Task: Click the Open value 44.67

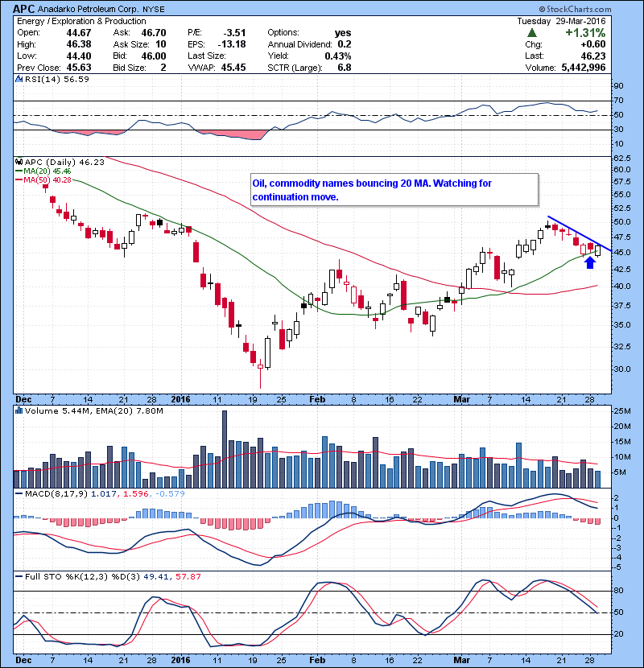Action: [79, 33]
